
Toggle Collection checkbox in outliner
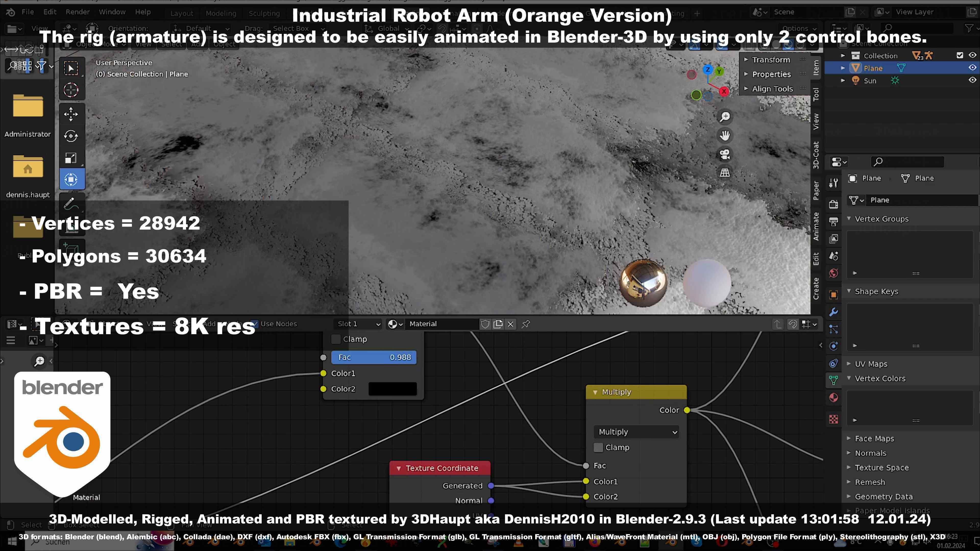click(960, 56)
